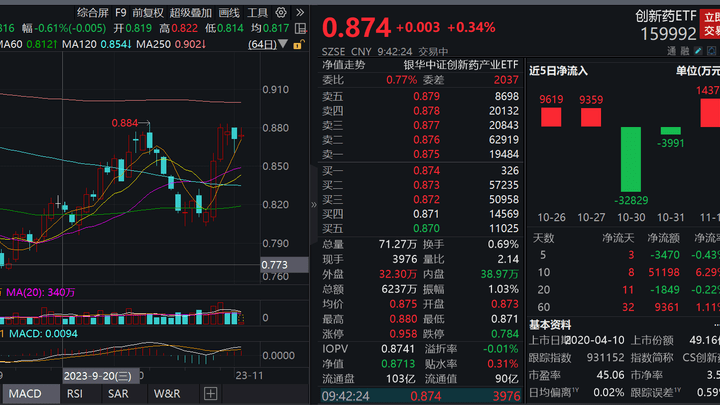The width and height of the screenshot is (720, 405).
Task: Click fund code 159992
Action: [x=668, y=34]
